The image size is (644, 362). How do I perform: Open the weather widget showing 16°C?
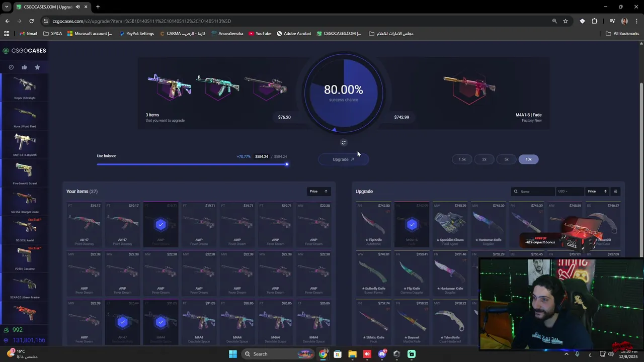(22, 354)
